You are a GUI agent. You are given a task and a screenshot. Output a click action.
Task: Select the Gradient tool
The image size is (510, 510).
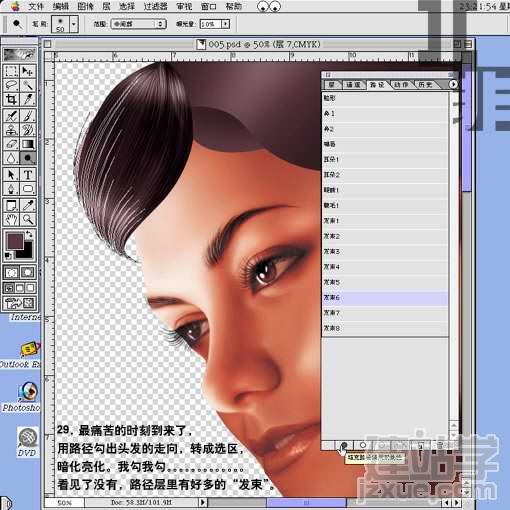28,144
